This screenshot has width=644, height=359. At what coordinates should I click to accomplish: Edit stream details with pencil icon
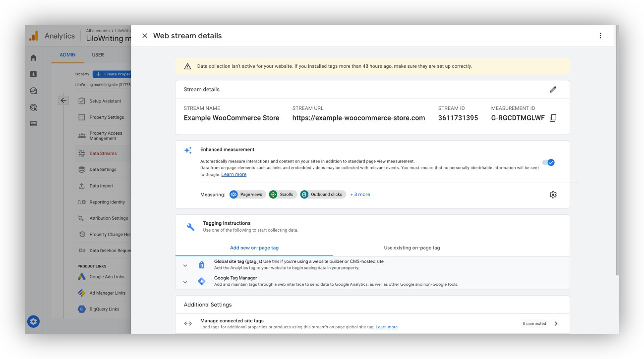pyautogui.click(x=553, y=90)
